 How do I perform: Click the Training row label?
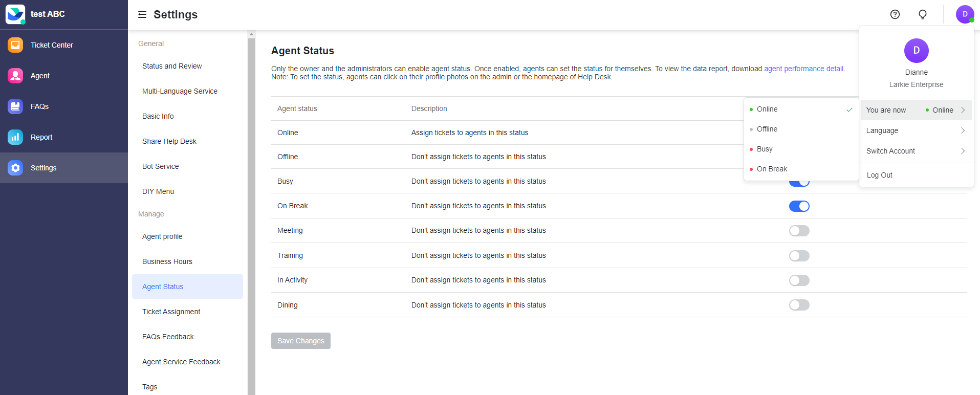[290, 255]
